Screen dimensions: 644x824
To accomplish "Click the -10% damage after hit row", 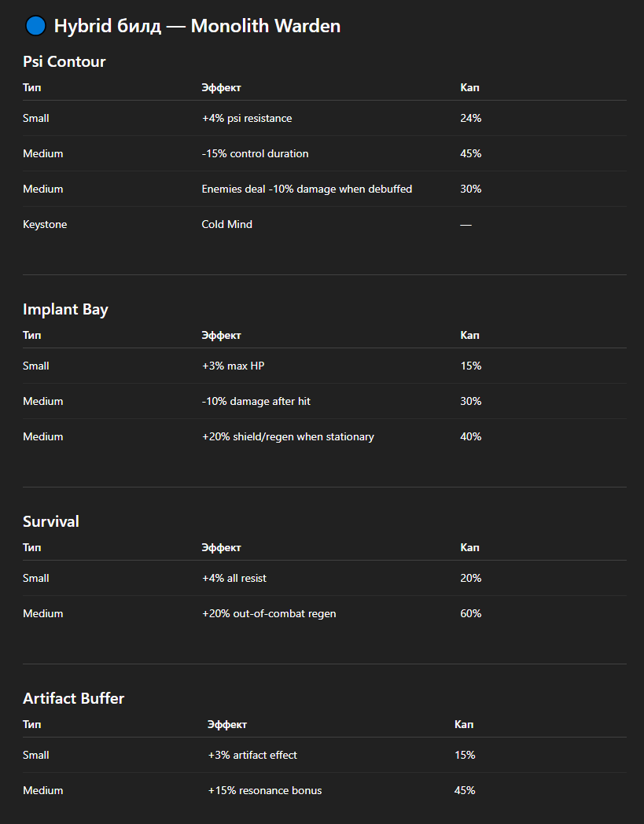I will [x=256, y=401].
